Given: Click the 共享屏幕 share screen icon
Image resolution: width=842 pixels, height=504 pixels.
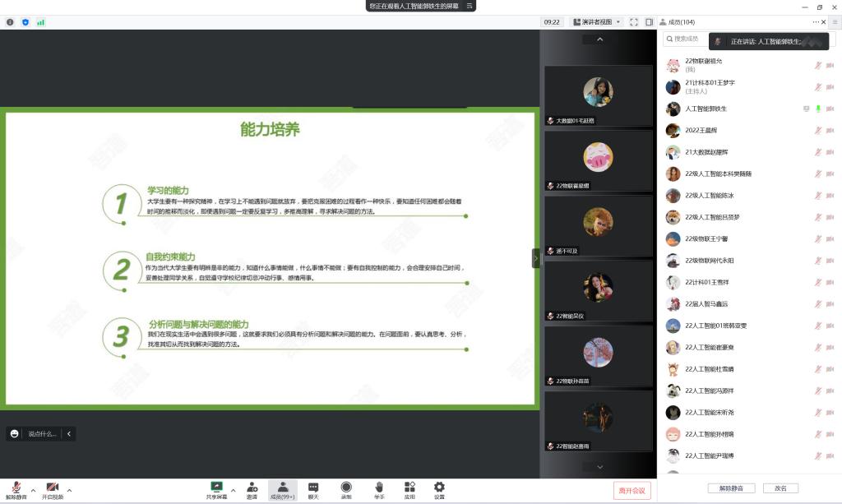Looking at the screenshot, I should point(217,487).
